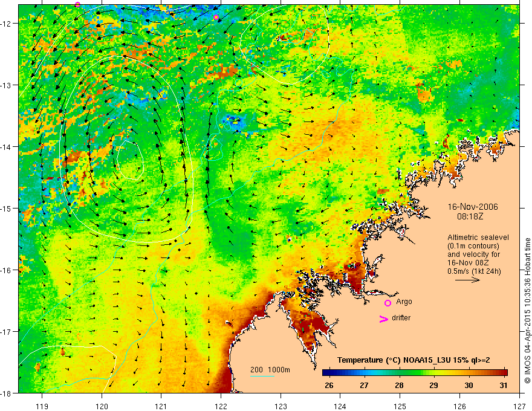Screen dimensions: 532x411
Task: Click the latitude axis label -17
Action: pos(6,332)
